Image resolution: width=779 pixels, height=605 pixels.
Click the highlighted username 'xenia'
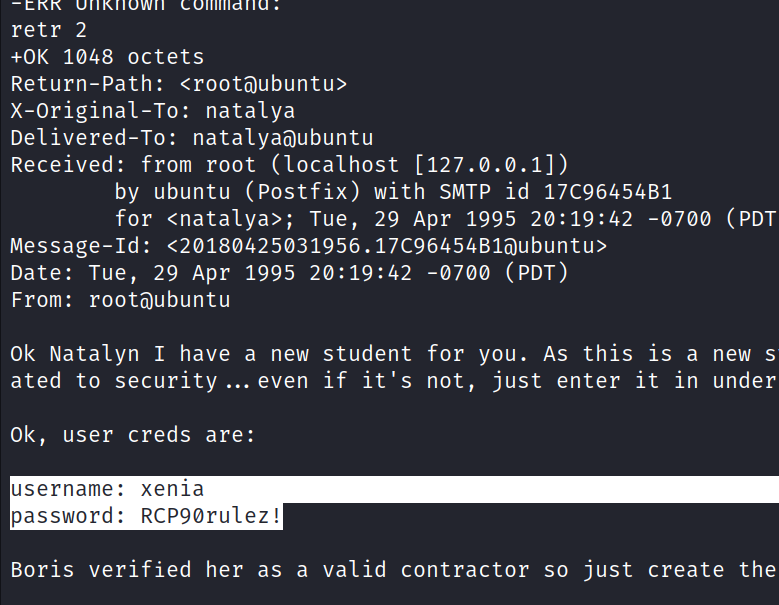pos(172,490)
